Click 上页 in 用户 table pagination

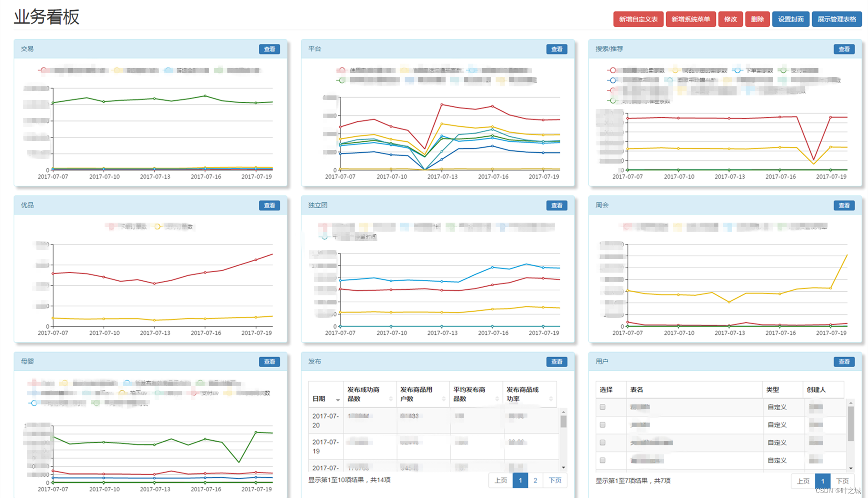click(x=803, y=481)
